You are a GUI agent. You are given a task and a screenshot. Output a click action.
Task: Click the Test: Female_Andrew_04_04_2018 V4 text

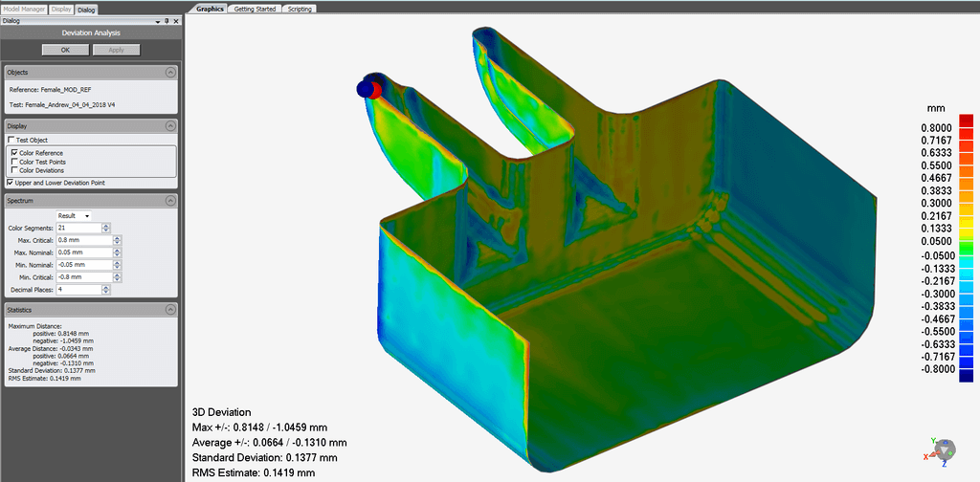(62, 105)
